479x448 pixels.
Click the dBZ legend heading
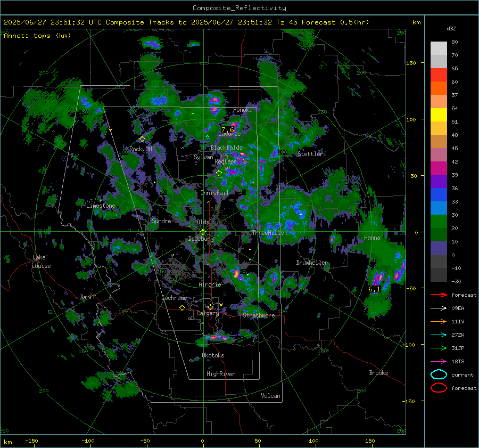[x=451, y=28]
